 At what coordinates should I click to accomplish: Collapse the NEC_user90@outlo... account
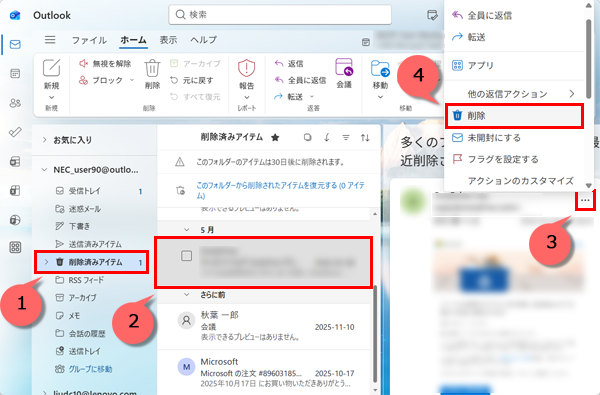(44, 170)
